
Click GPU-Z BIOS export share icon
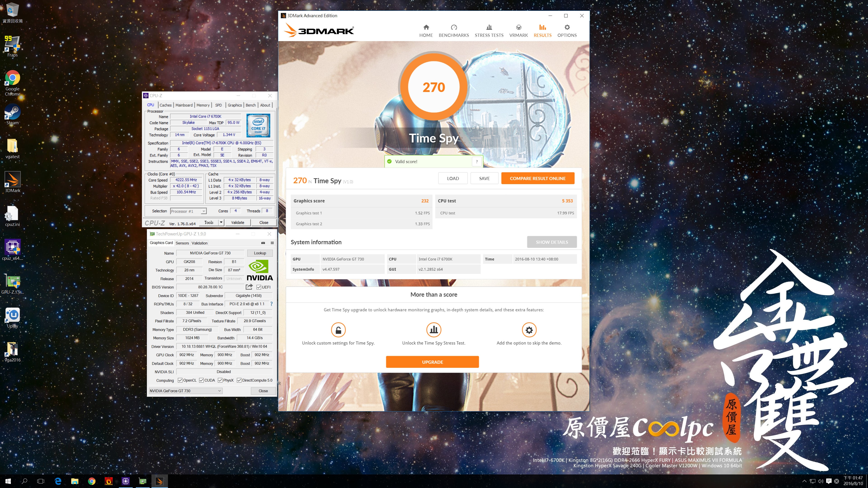(x=249, y=287)
